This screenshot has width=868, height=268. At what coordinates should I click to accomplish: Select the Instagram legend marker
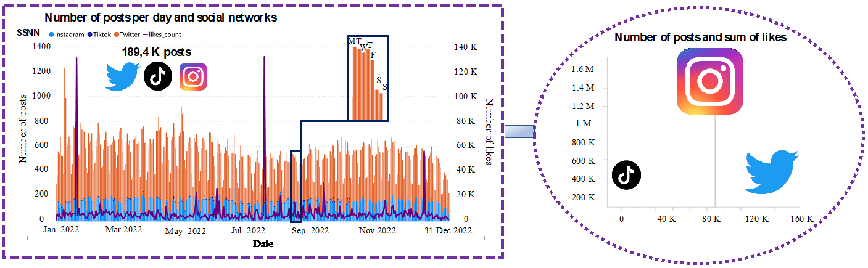pos(52,35)
